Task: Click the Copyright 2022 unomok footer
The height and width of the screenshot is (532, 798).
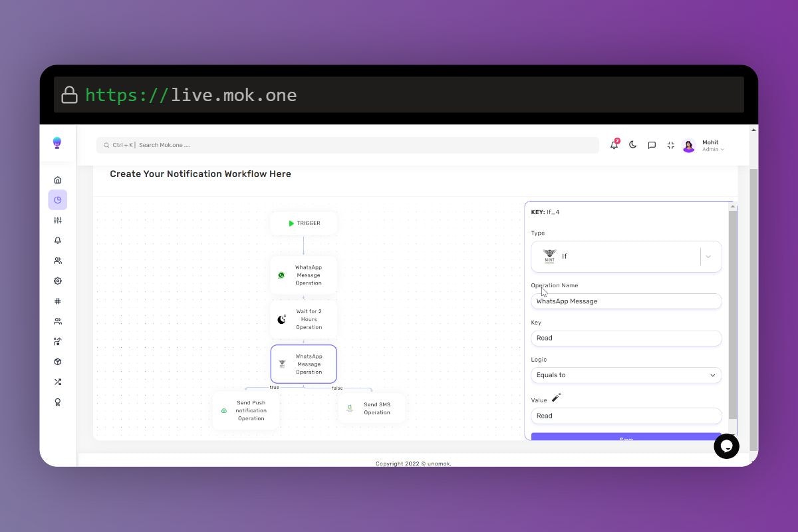Action: pos(414,464)
